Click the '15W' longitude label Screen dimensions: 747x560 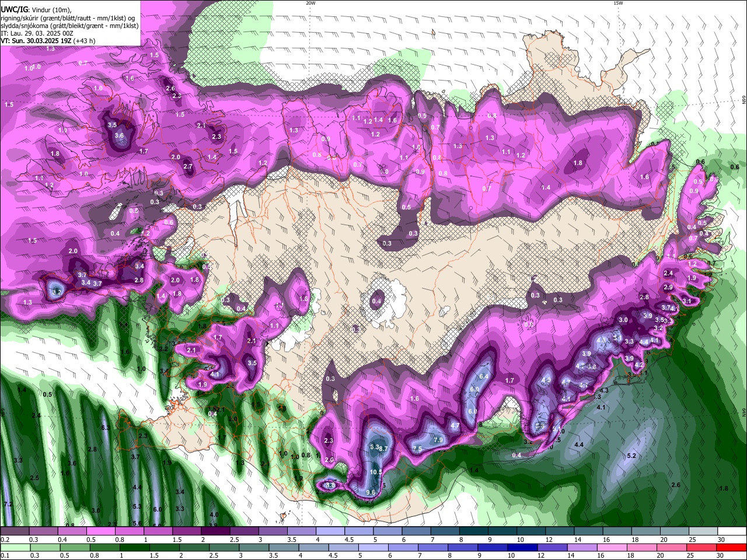(x=618, y=3)
